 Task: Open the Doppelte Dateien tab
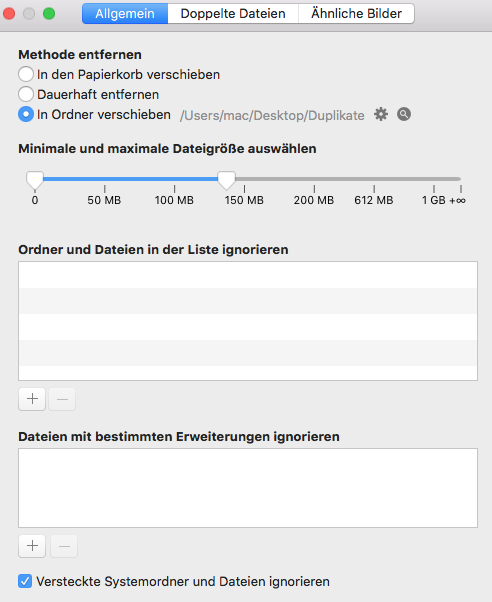(233, 13)
